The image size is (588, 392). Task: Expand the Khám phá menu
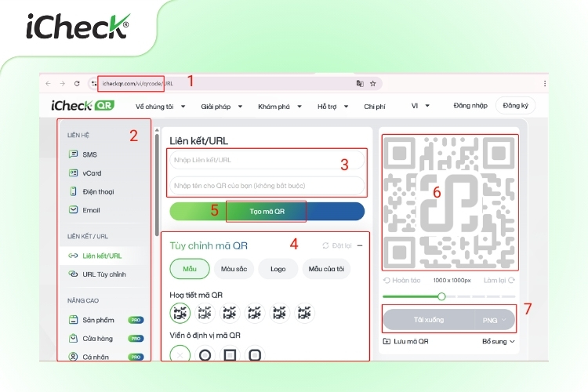[280, 107]
